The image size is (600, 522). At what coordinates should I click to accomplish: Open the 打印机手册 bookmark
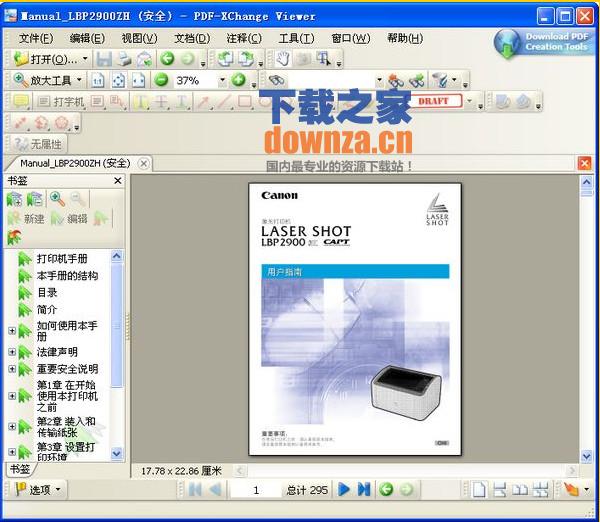[x=62, y=259]
